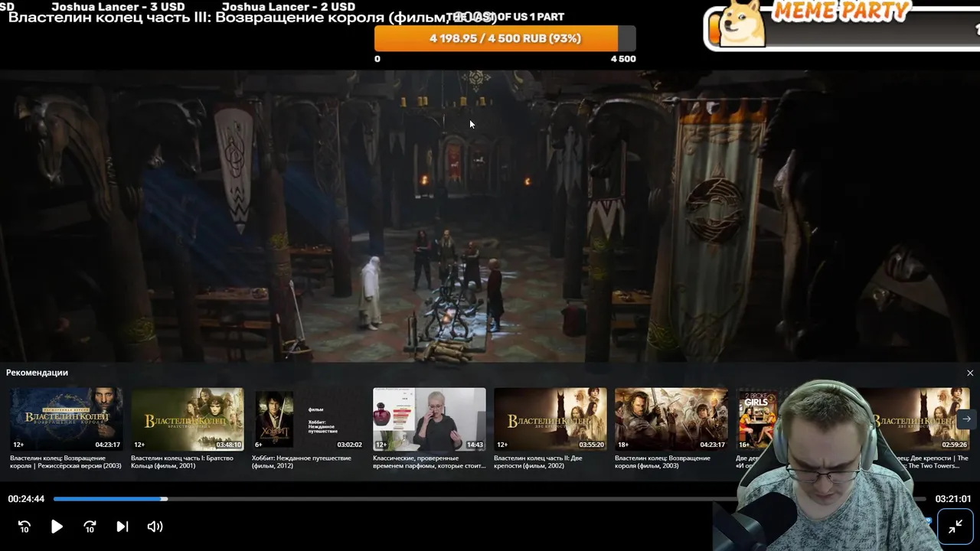This screenshot has height=551, width=980.
Task: Open the title 'Властелин колец: Возвращение короля (фильм, 2003)'
Action: (662, 461)
